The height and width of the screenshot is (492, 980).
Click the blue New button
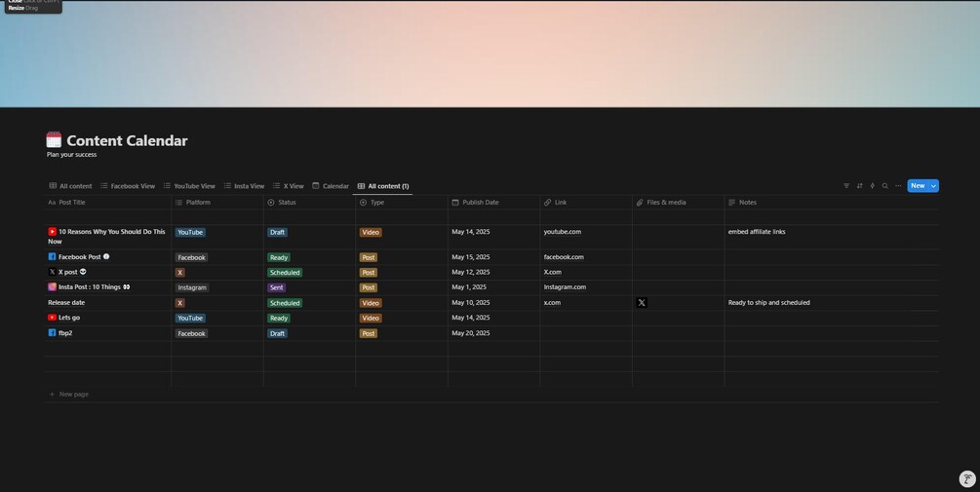[918, 186]
